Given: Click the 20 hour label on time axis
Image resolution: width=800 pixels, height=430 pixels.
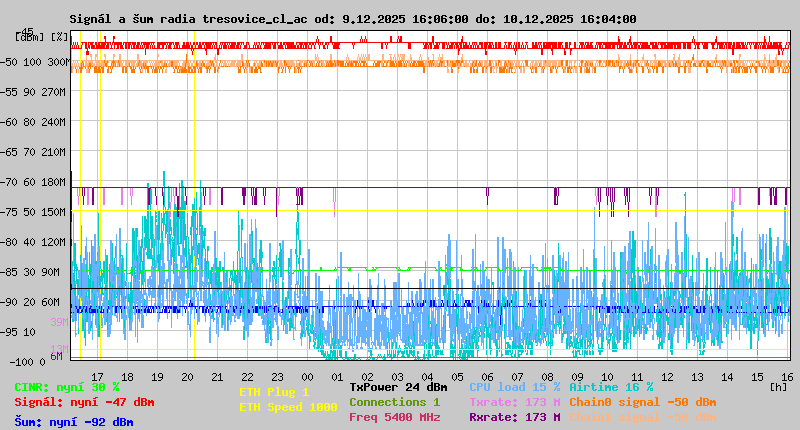Looking at the screenshot, I should [x=187, y=376].
